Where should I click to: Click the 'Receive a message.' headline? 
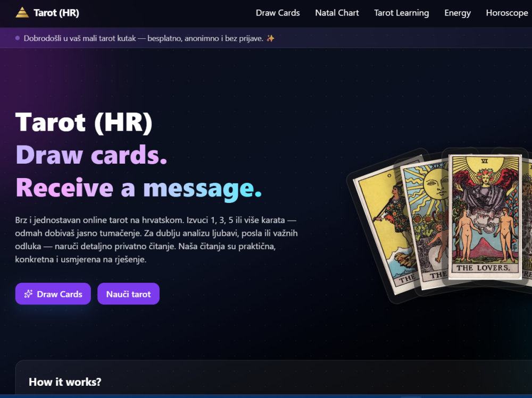pyautogui.click(x=139, y=189)
